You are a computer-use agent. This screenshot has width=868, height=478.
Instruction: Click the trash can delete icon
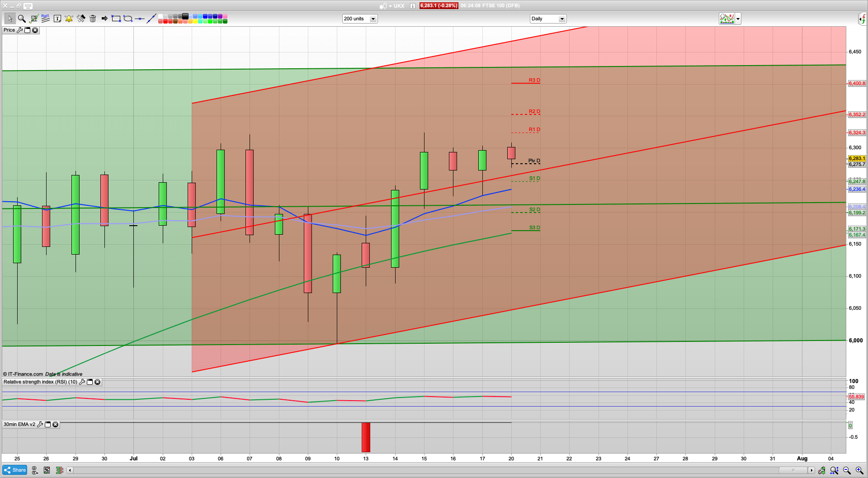pyautogui.click(x=93, y=19)
